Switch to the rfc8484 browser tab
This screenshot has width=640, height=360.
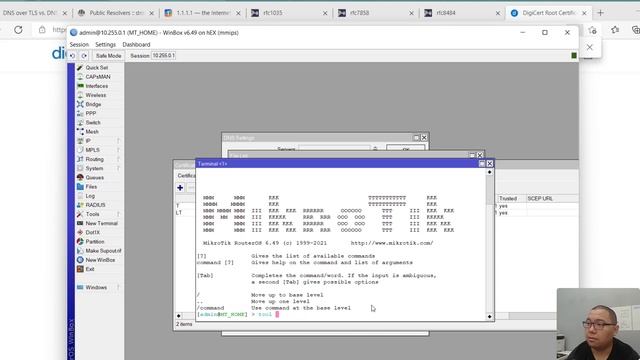pyautogui.click(x=462, y=13)
